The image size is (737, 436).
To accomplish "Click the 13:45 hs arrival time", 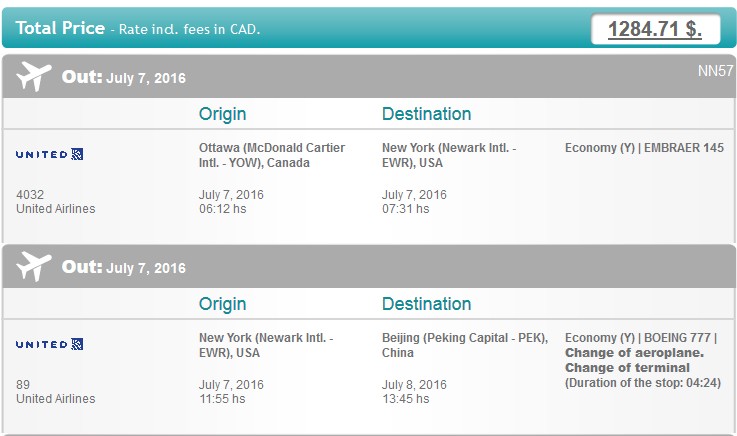I will point(405,399).
